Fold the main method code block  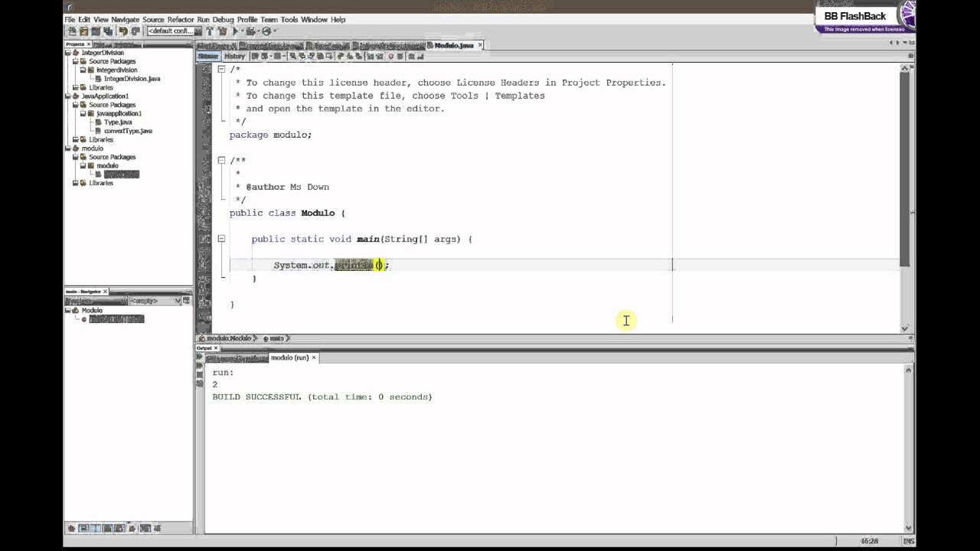pyautogui.click(x=221, y=239)
